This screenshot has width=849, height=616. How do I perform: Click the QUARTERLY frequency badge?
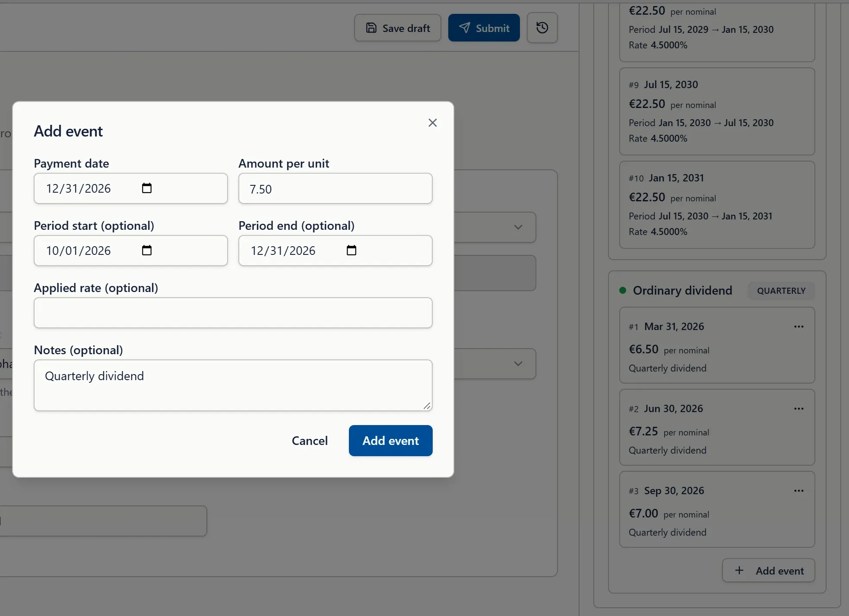(x=781, y=291)
